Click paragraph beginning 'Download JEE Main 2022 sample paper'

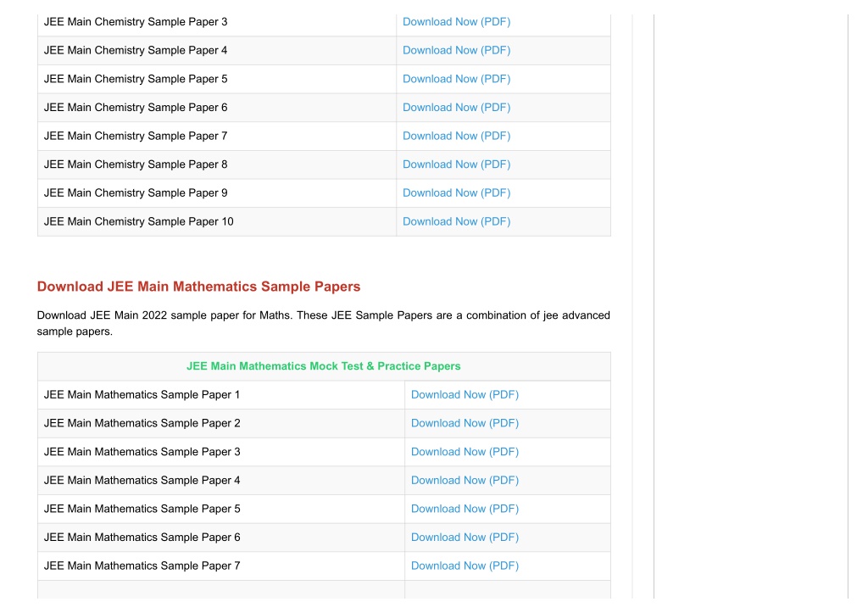[x=323, y=323]
